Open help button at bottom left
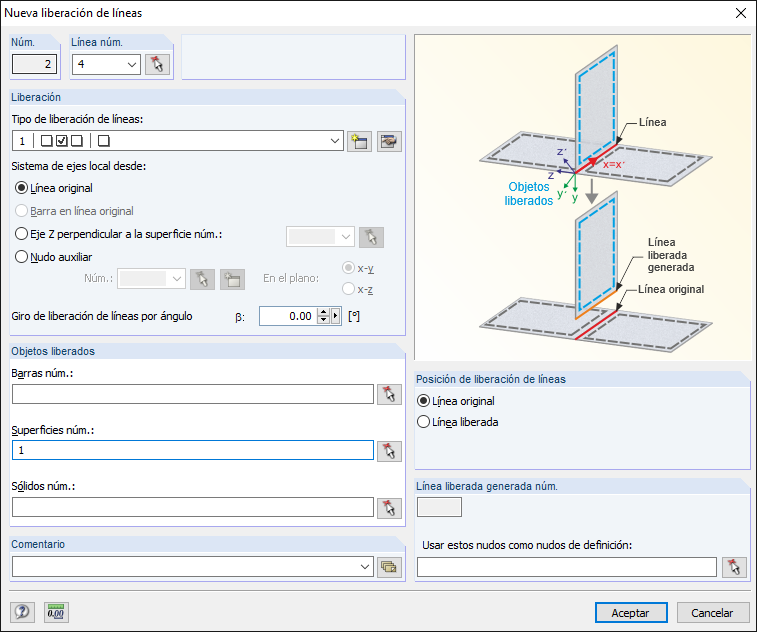Image resolution: width=757 pixels, height=632 pixels. pos(22,612)
